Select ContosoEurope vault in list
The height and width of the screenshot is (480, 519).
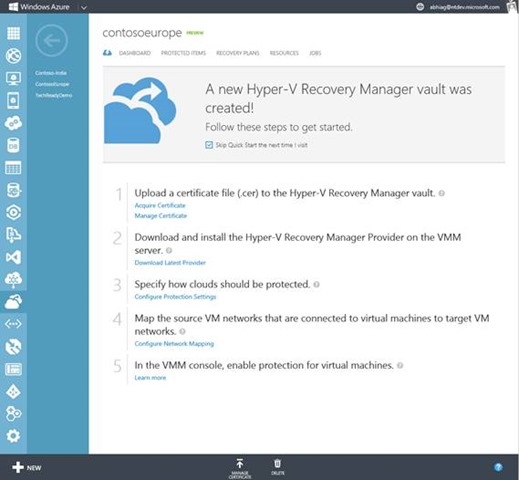(x=52, y=84)
